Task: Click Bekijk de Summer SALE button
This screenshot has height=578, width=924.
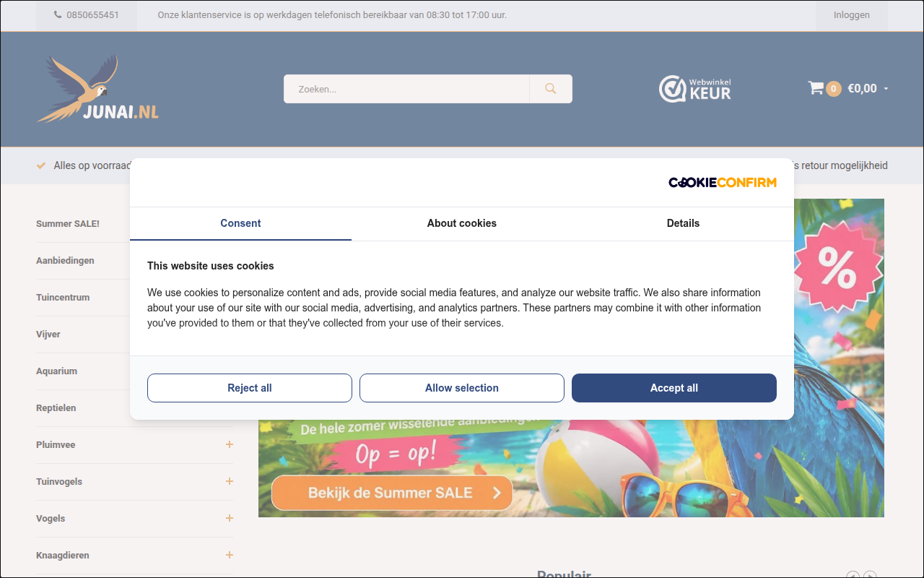Action: (x=392, y=493)
